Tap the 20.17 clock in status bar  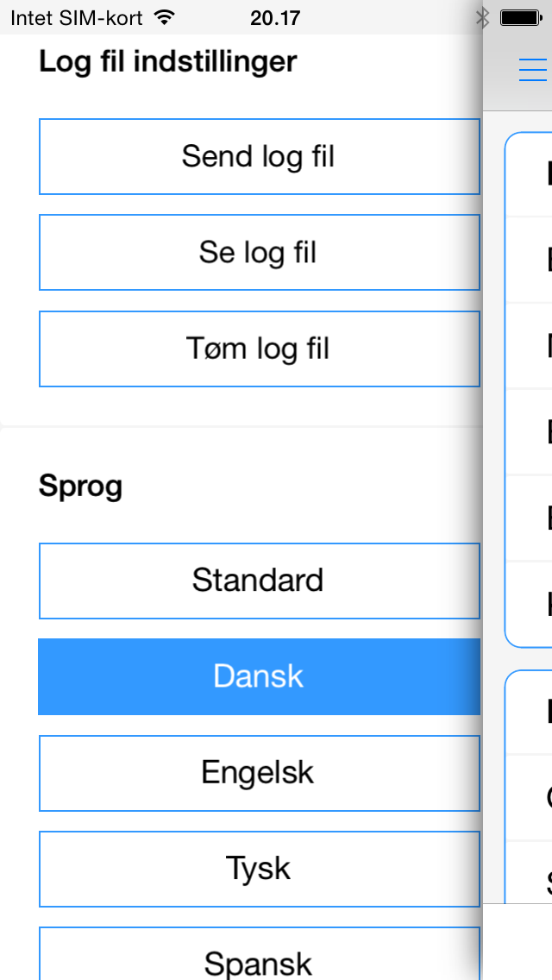pyautogui.click(x=275, y=17)
